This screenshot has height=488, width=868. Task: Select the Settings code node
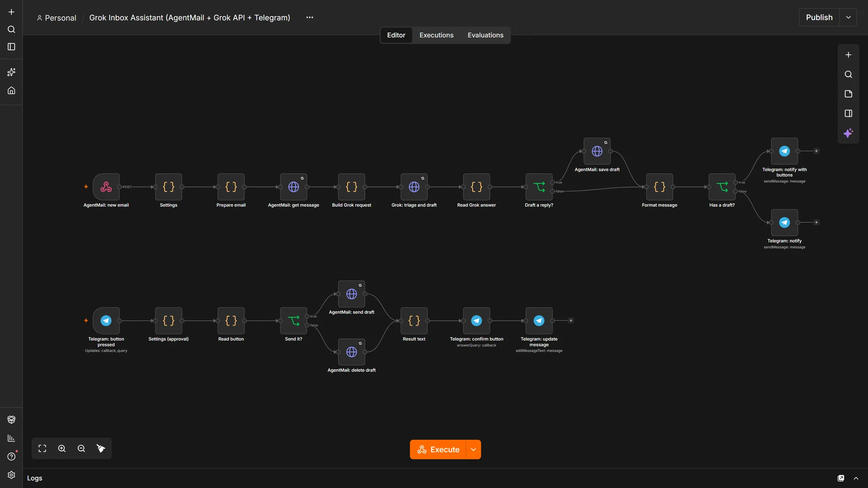pyautogui.click(x=168, y=187)
